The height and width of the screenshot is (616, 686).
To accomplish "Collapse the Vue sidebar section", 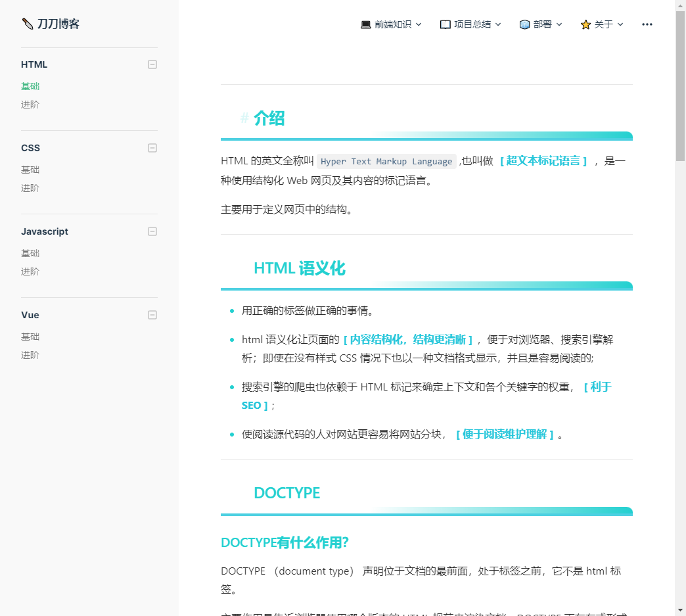I will (152, 315).
